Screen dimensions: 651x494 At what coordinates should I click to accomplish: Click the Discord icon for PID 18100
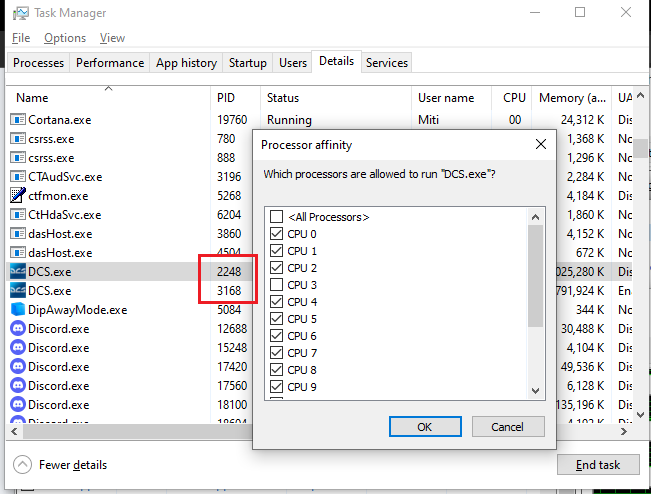18,404
